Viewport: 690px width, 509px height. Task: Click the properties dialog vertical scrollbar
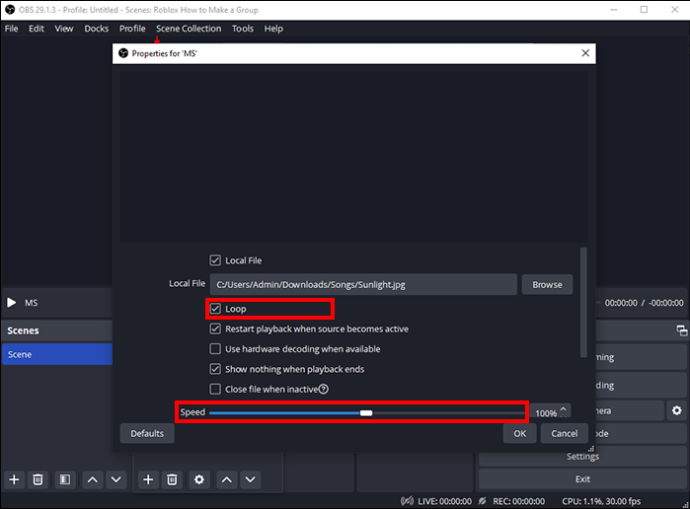pos(584,303)
